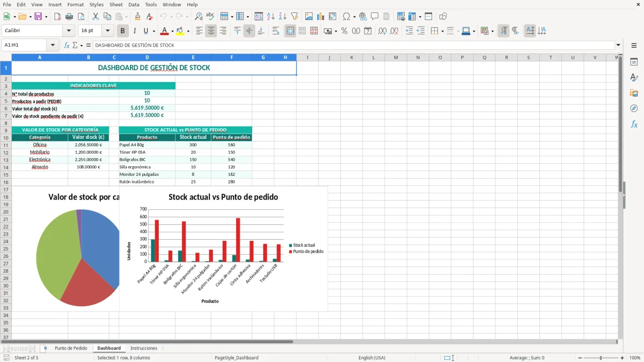Cut the selection with scissors icon

(x=96, y=17)
